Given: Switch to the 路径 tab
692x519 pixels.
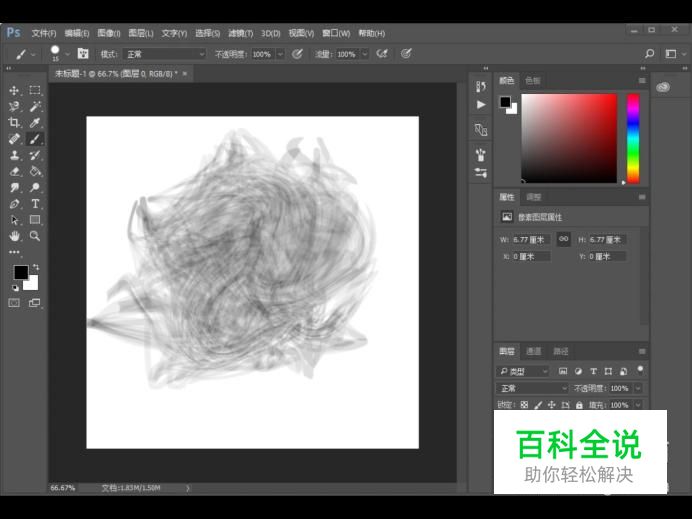Looking at the screenshot, I should coord(561,351).
